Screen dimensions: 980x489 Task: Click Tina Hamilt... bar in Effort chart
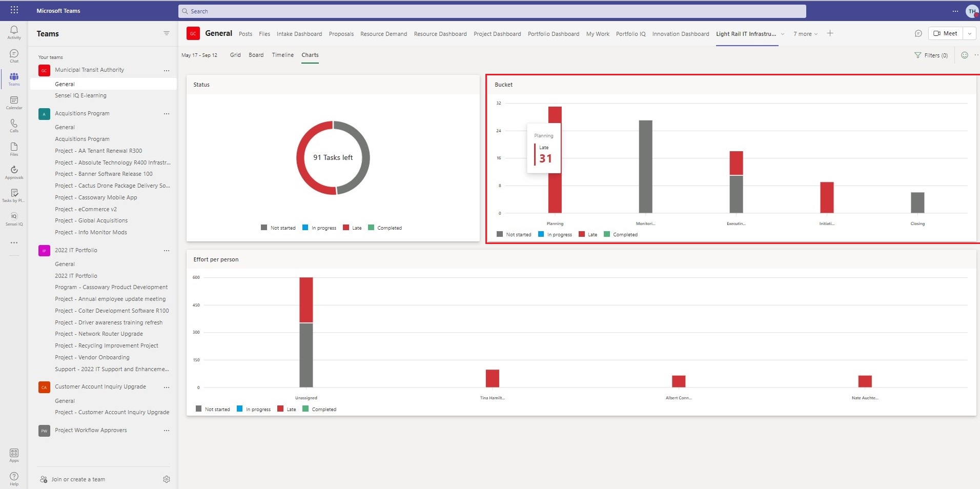click(x=492, y=378)
